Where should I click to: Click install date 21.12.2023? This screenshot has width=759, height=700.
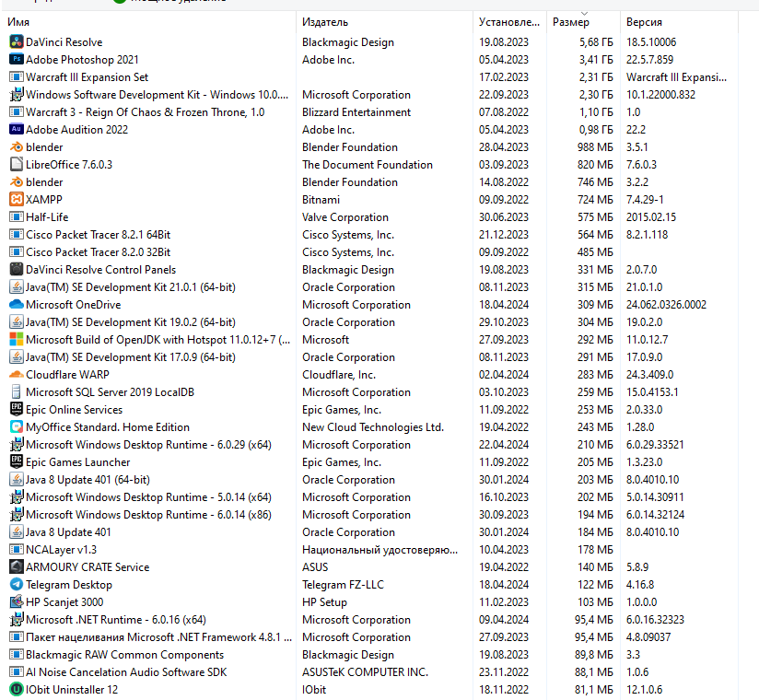504,235
